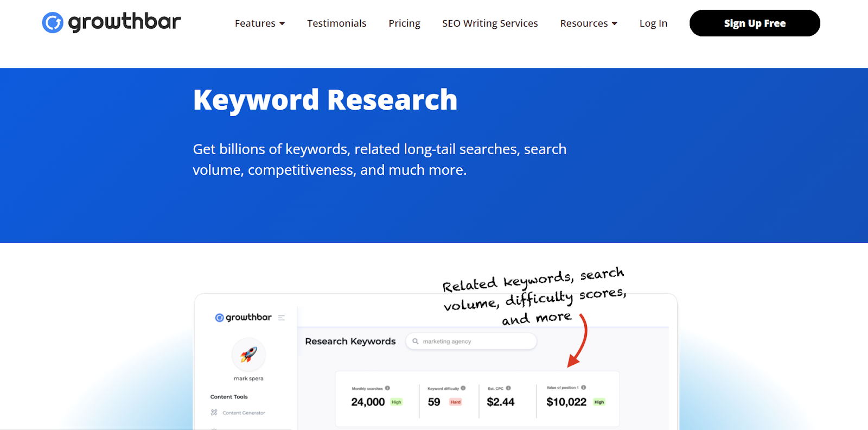Click the growthbar logo inside the app preview
The width and height of the screenshot is (868, 430).
coord(243,318)
